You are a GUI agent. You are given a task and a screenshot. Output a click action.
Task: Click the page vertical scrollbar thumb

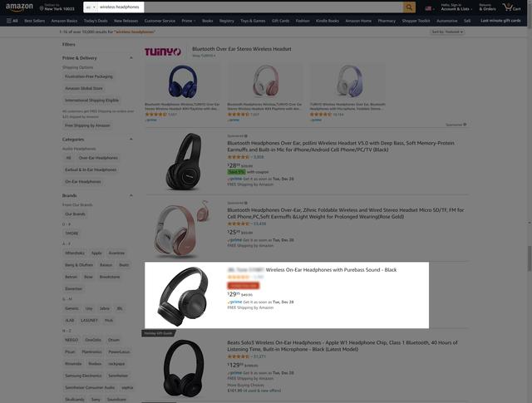tap(530, 258)
